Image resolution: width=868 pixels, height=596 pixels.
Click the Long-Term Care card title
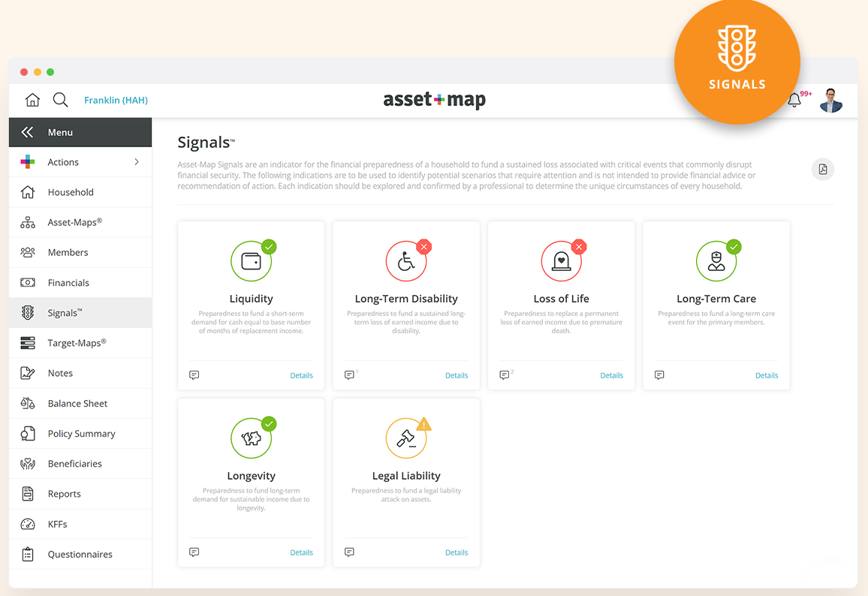[716, 299]
